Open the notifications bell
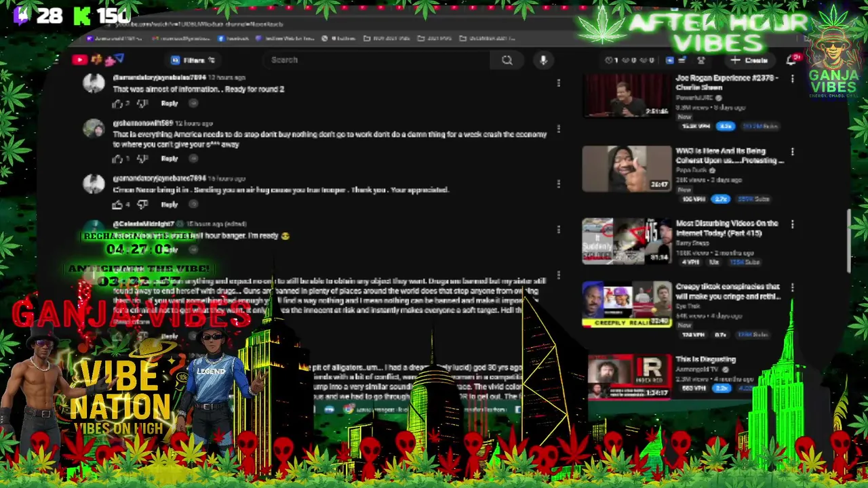The image size is (868, 488). click(791, 60)
